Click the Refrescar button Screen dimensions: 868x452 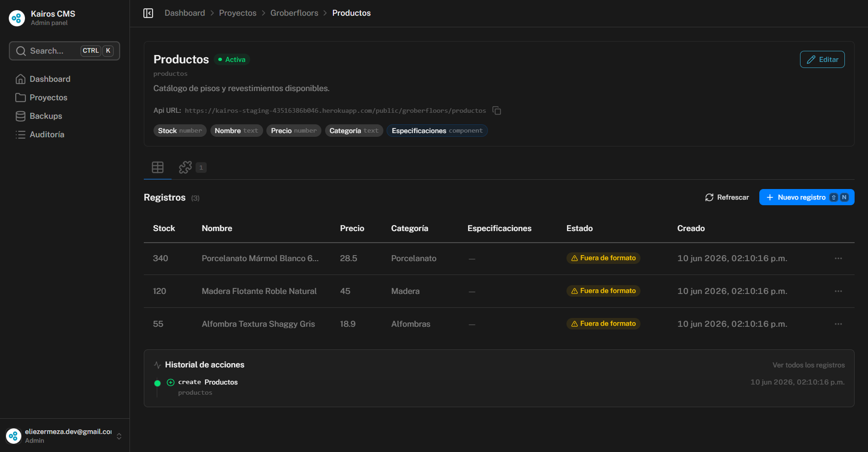(727, 197)
